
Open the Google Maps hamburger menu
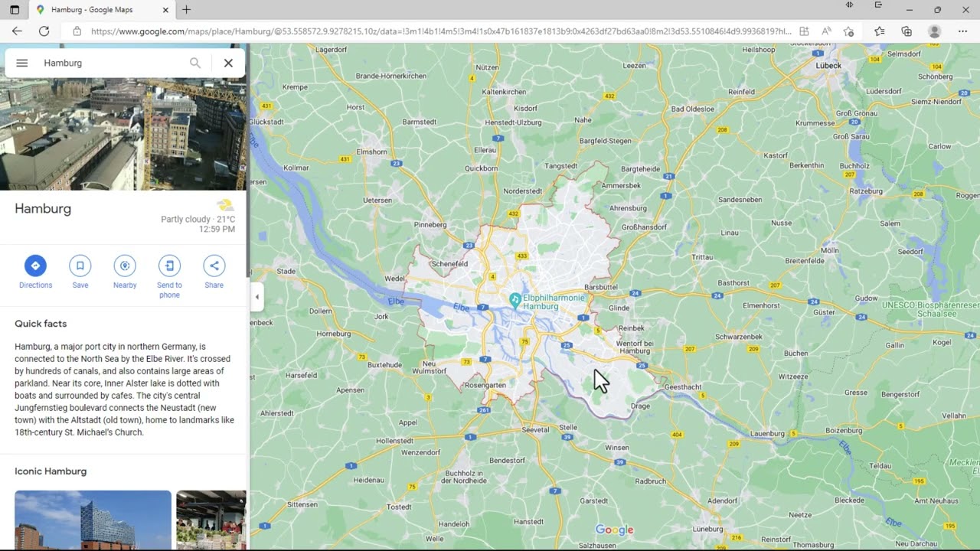pyautogui.click(x=22, y=63)
